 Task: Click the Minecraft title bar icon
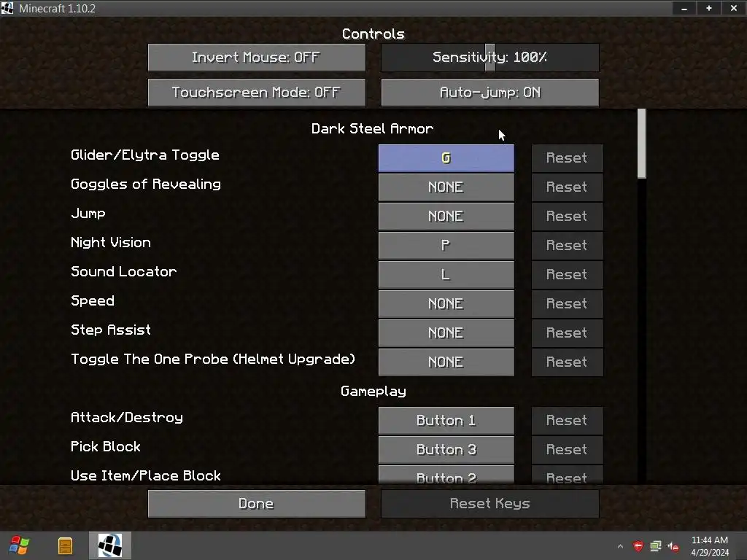(7, 8)
